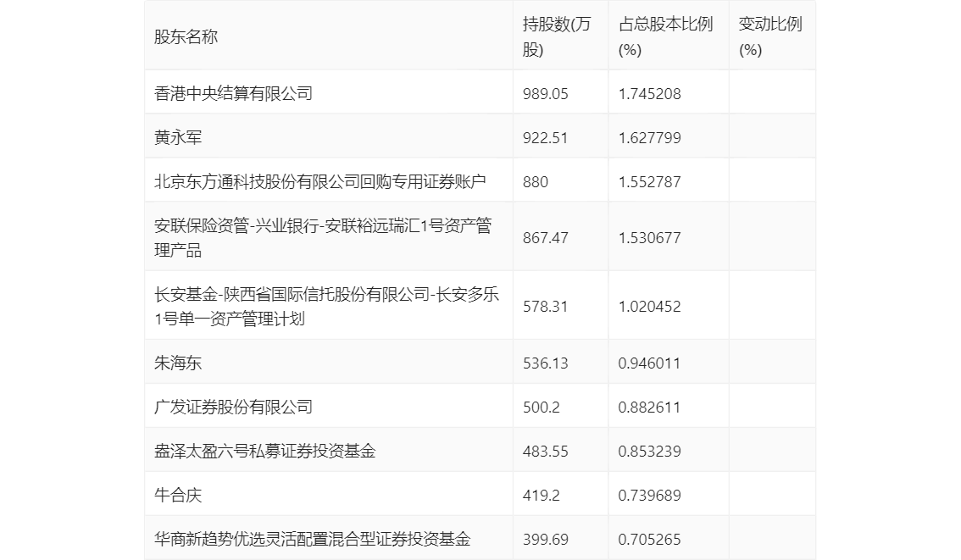Click the 持股数(万股) column header
Image resolution: width=961 pixels, height=560 pixels.
pyautogui.click(x=557, y=36)
